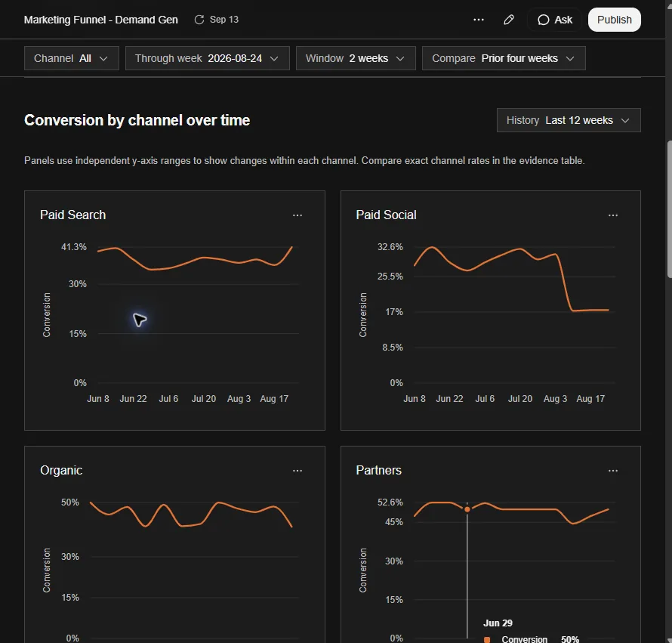Click the Partners panel title
Image resolution: width=672 pixels, height=643 pixels.
(x=379, y=471)
